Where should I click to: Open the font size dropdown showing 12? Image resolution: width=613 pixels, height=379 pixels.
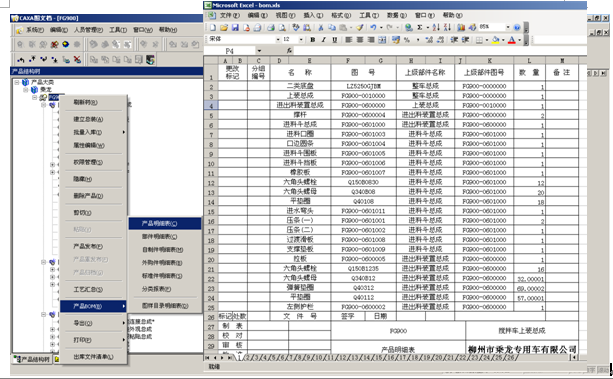click(x=301, y=40)
